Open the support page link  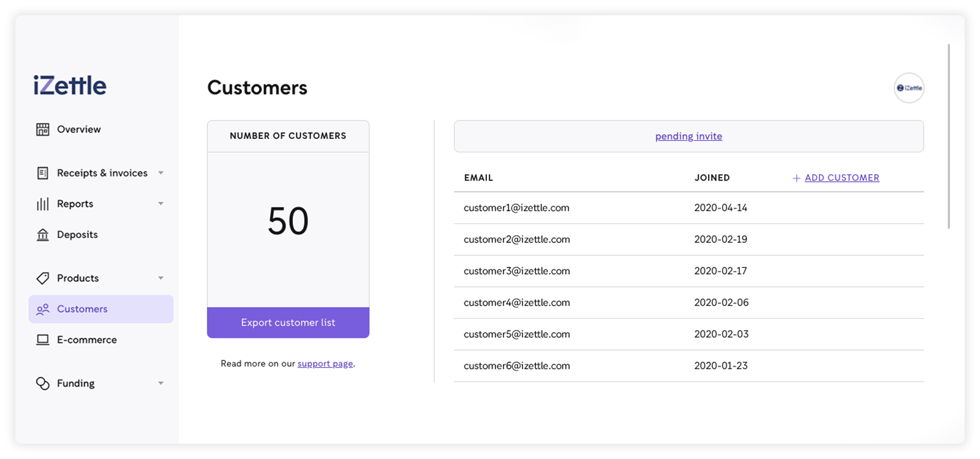[325, 364]
